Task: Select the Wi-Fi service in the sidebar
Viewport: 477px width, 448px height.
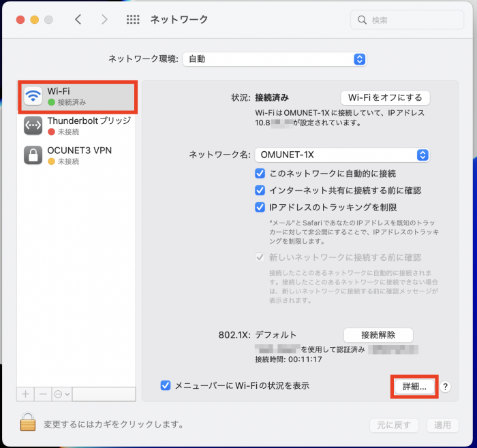Action: 78,97
